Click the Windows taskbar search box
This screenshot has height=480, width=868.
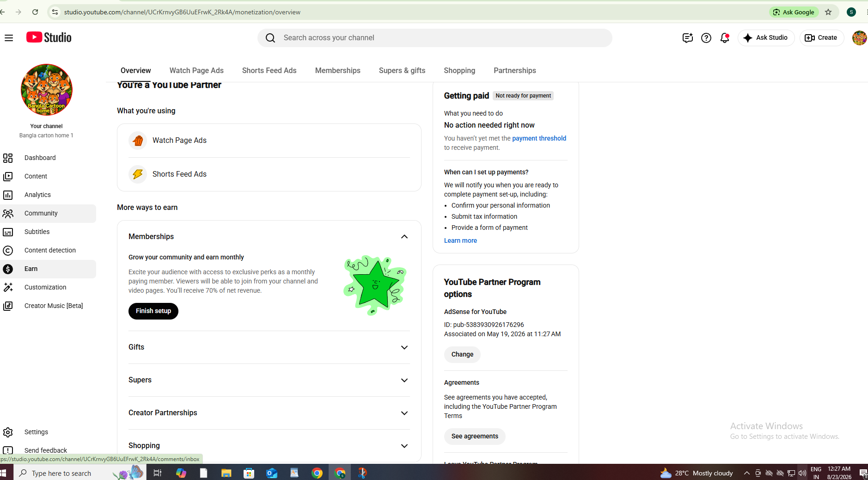coord(80,473)
